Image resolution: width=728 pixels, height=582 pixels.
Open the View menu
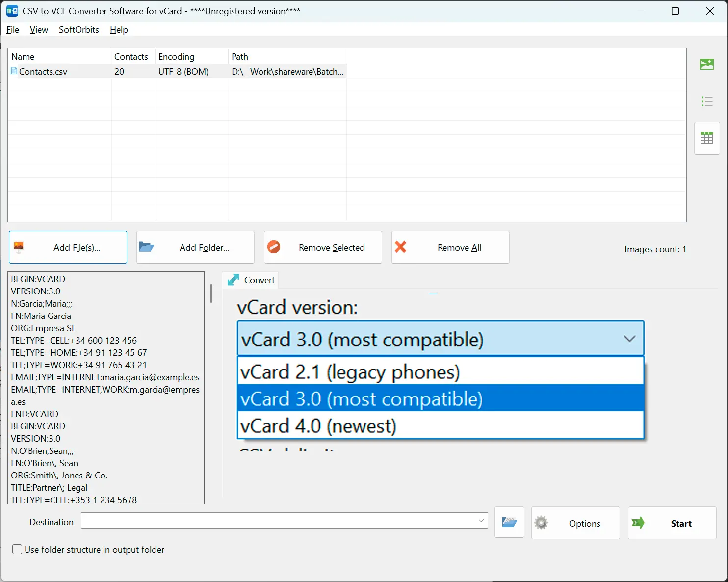(x=39, y=30)
